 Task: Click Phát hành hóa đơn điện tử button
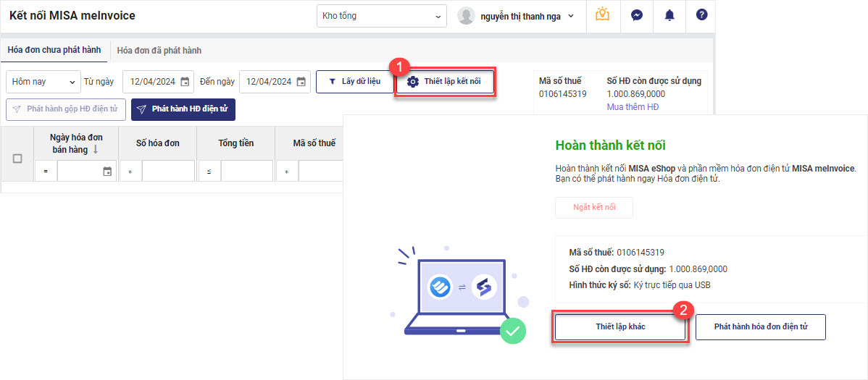[x=761, y=327]
